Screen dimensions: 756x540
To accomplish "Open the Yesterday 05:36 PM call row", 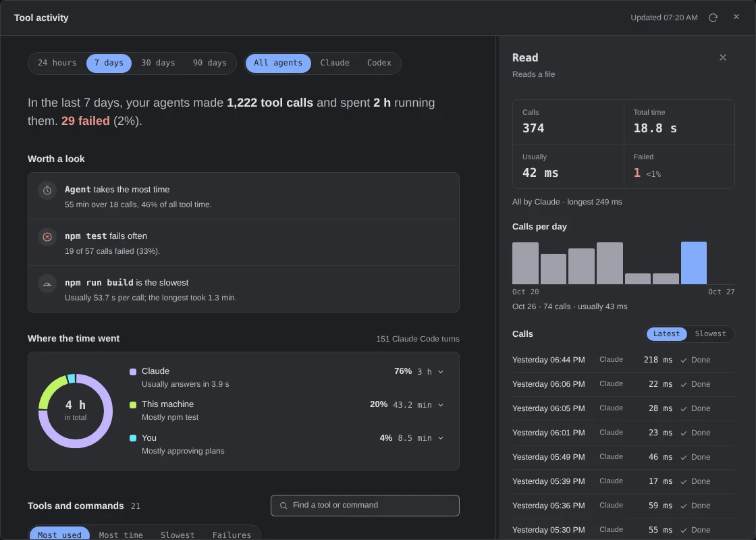I will tap(624, 506).
